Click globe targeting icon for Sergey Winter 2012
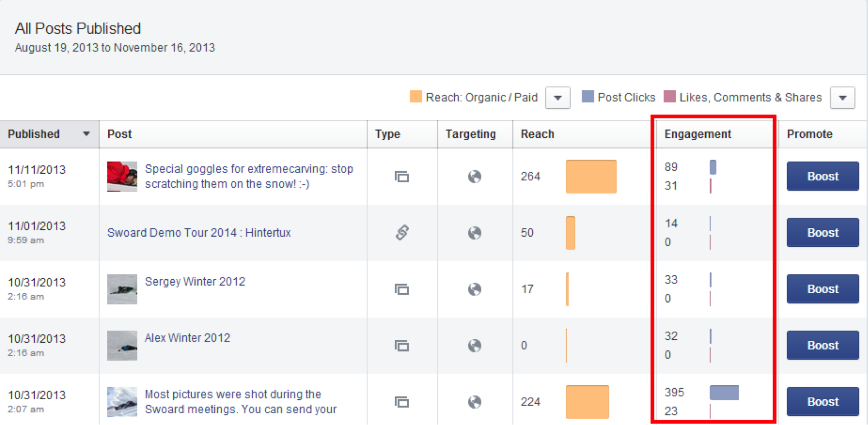The width and height of the screenshot is (868, 425). [474, 289]
